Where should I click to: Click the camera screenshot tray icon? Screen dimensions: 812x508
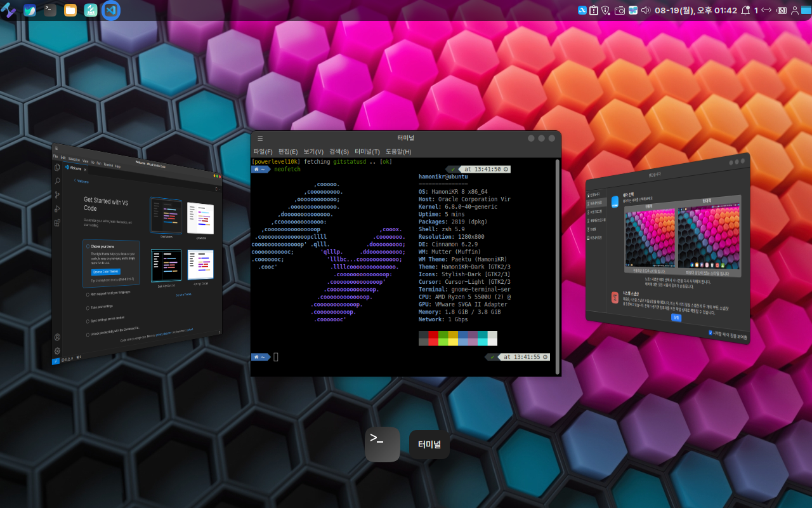[x=620, y=10]
